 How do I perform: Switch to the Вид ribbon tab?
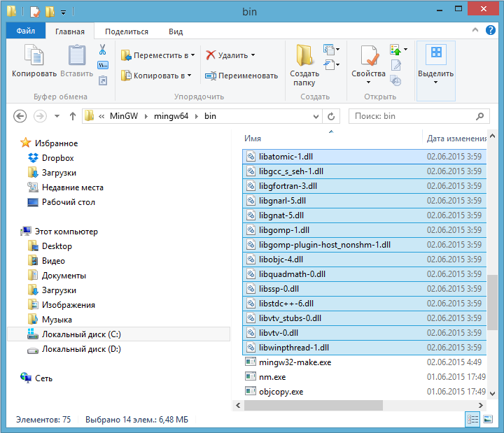(x=176, y=31)
